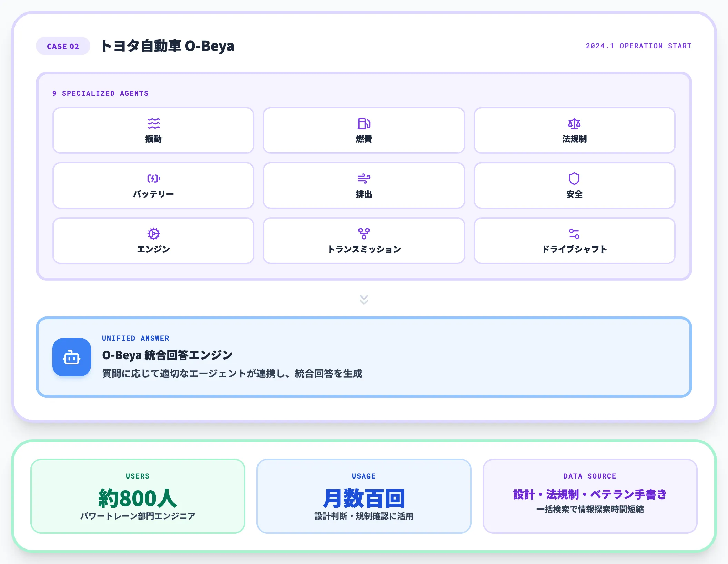Image resolution: width=728 pixels, height=564 pixels.
Task: Click the vibration waves icon above 振動
Action: point(153,123)
